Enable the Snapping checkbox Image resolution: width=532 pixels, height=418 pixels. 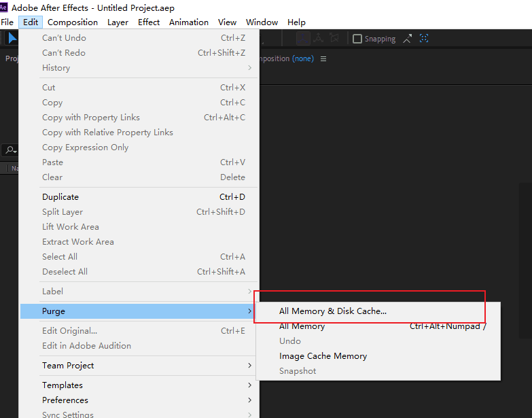pos(357,39)
